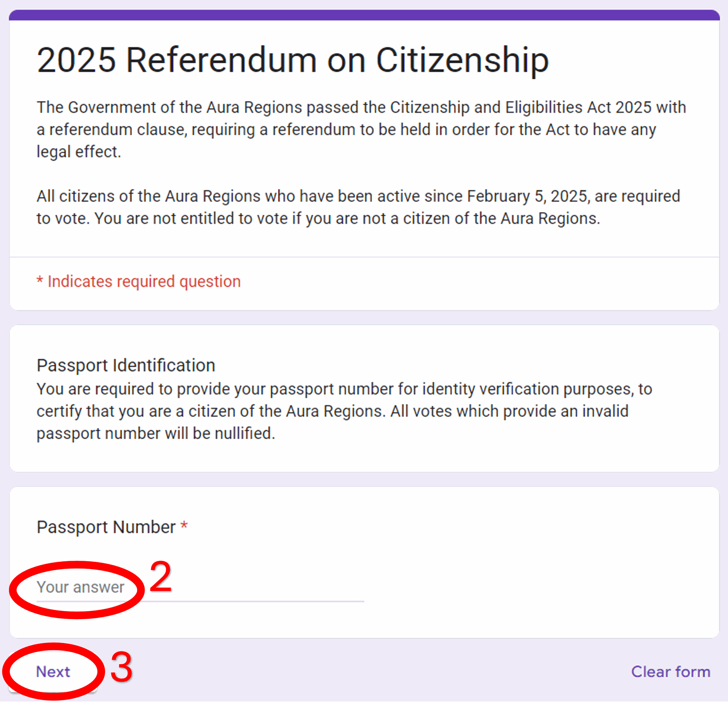Click the red annotation number 3
Screen dimensions: 728x726
tap(121, 667)
